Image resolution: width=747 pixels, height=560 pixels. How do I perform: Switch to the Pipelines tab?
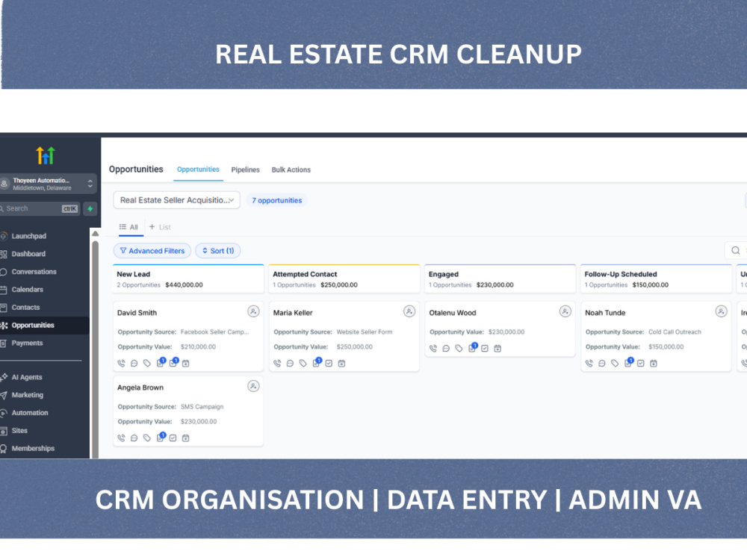[x=245, y=170]
